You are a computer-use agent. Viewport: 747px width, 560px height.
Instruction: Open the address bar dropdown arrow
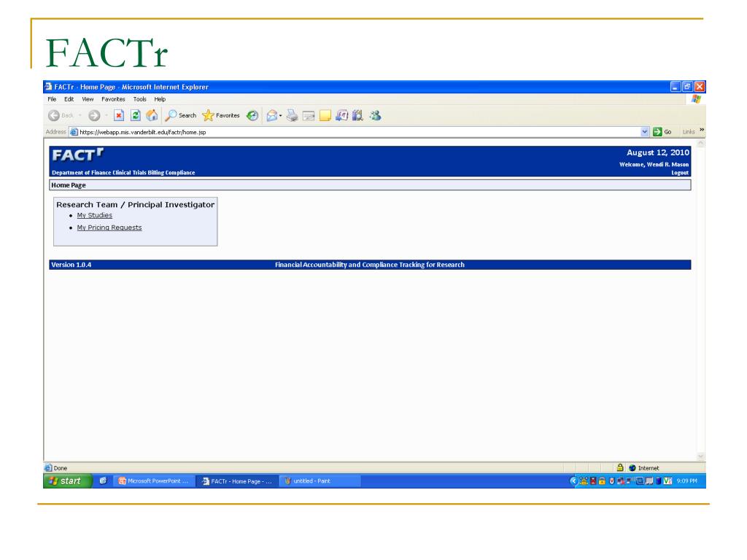pos(645,132)
